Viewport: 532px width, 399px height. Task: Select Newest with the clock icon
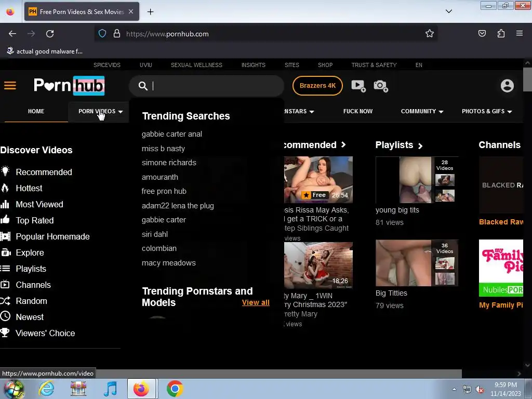click(x=22, y=317)
